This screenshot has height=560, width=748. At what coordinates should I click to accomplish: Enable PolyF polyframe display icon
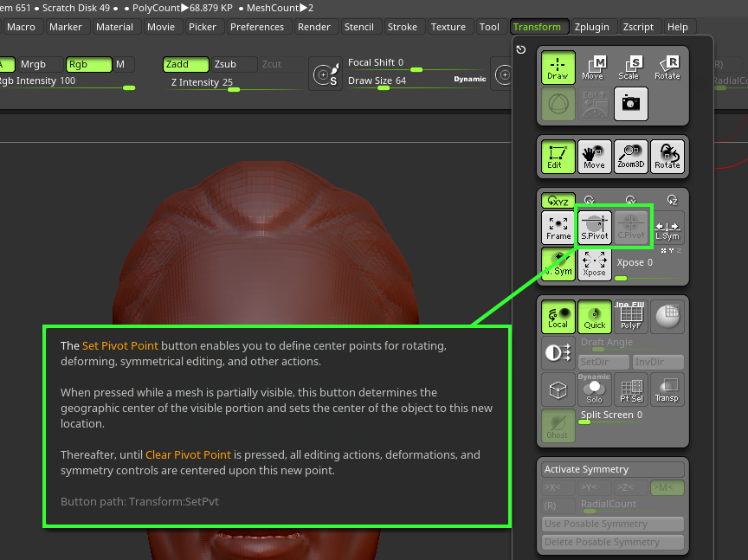coord(631,317)
